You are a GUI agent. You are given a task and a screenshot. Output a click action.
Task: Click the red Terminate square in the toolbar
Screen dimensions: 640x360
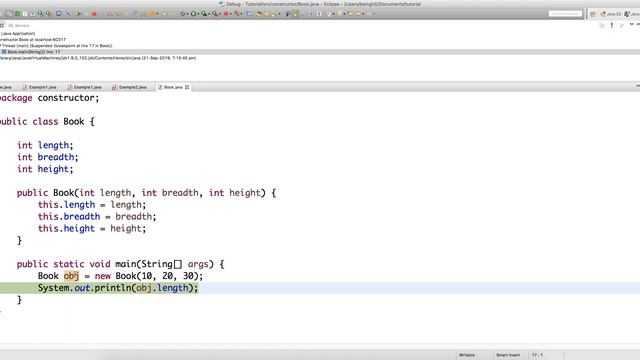click(94, 14)
